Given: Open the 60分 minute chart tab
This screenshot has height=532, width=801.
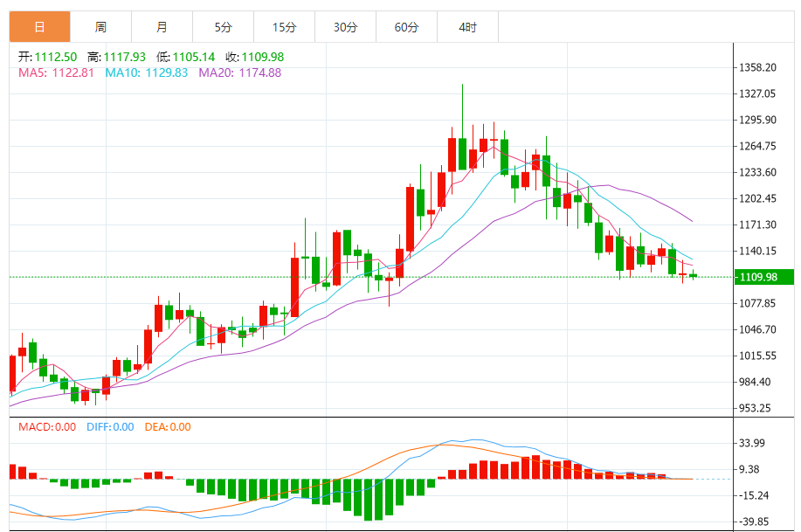Looking at the screenshot, I should click(407, 26).
